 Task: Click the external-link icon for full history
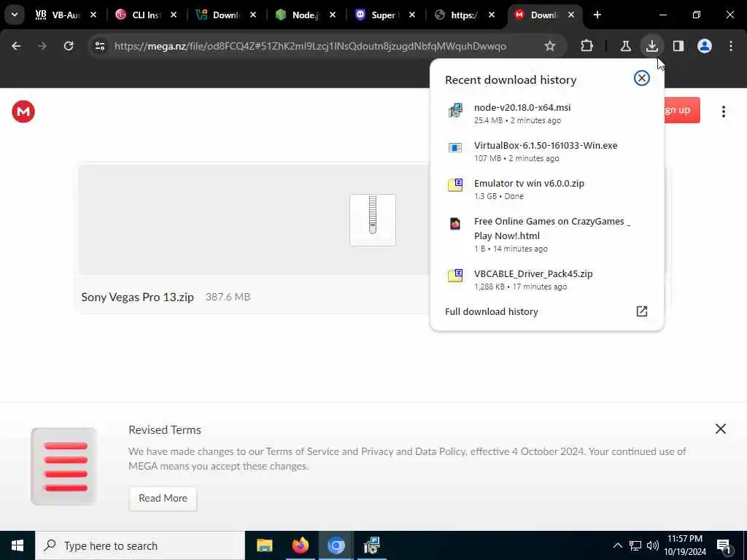[x=642, y=311]
